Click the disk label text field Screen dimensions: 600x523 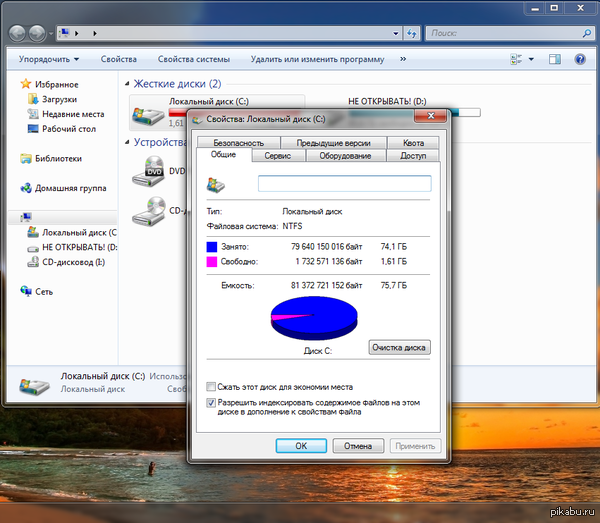click(345, 184)
